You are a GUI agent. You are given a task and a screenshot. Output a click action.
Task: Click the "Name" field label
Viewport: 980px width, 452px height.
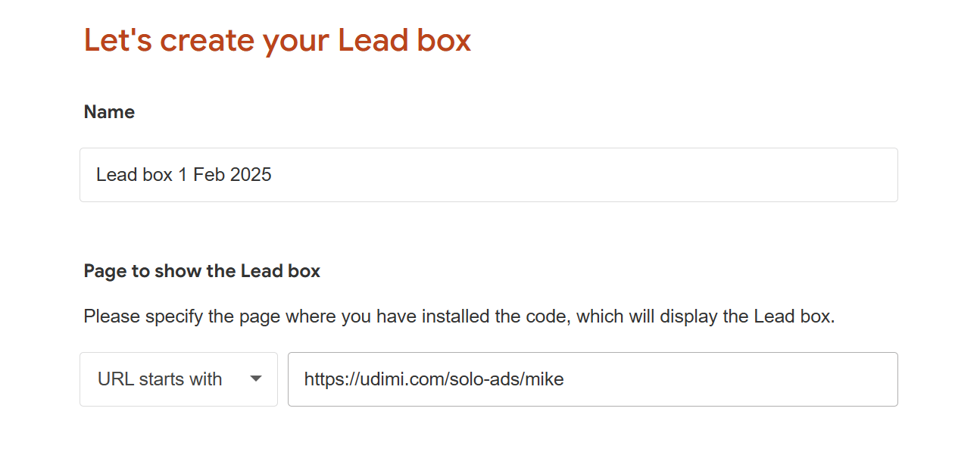(109, 112)
